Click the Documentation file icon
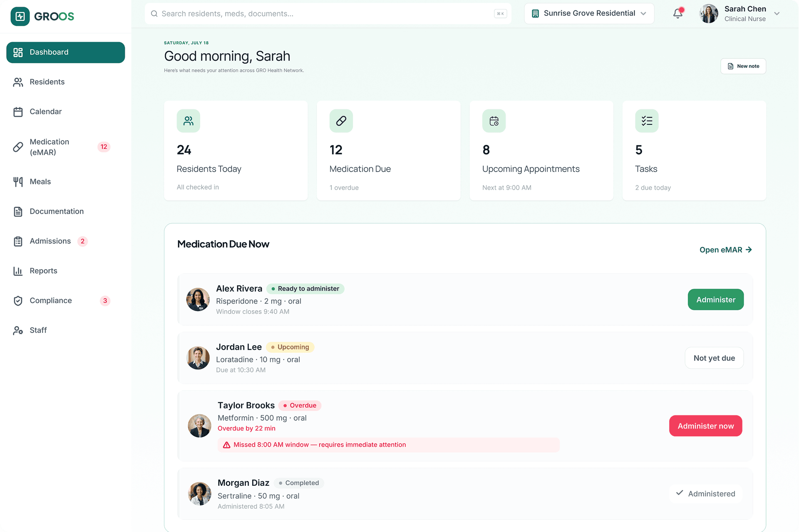Viewport: 799px width, 532px height. click(18, 212)
